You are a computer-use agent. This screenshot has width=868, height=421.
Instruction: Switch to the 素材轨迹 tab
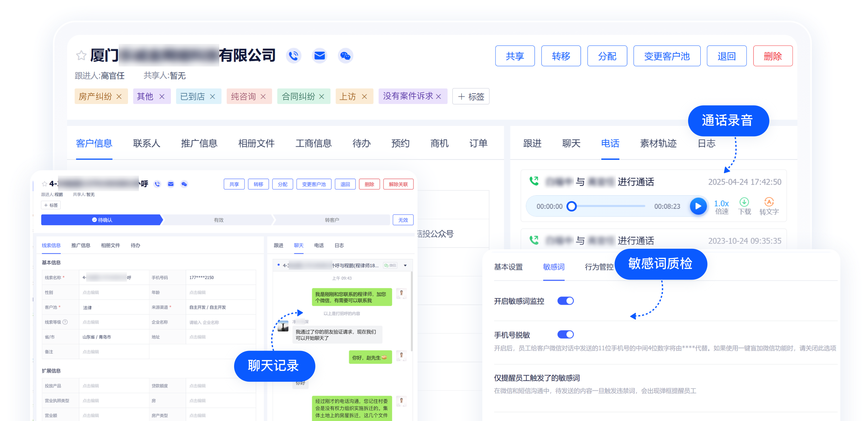click(x=657, y=143)
